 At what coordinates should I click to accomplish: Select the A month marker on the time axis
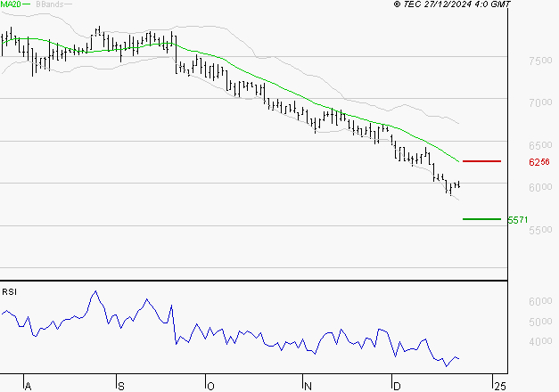pyautogui.click(x=28, y=387)
